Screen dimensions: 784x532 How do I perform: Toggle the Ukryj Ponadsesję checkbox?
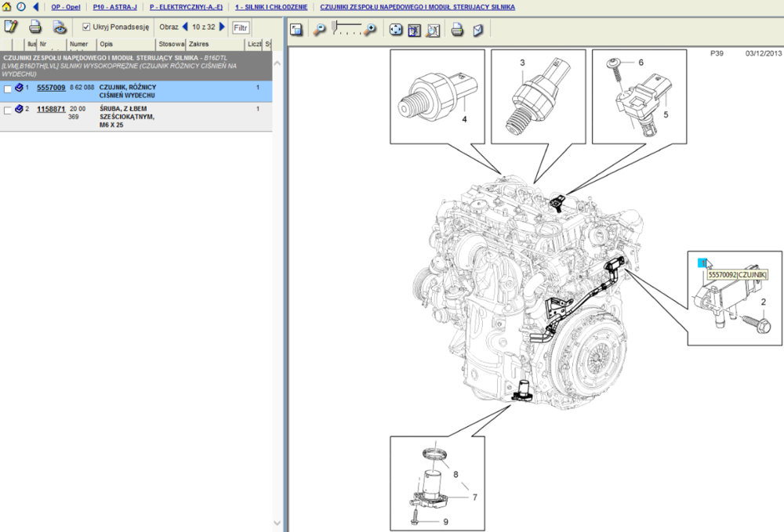pos(86,27)
